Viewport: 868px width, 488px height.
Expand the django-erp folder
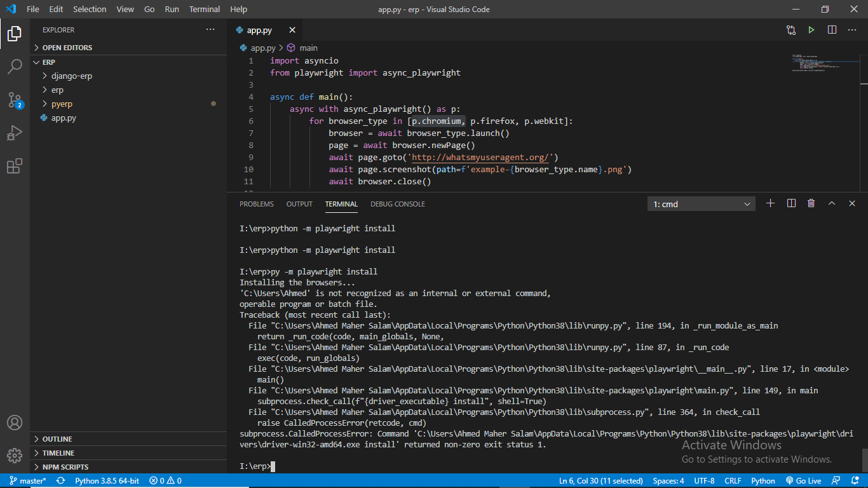[x=128, y=76]
